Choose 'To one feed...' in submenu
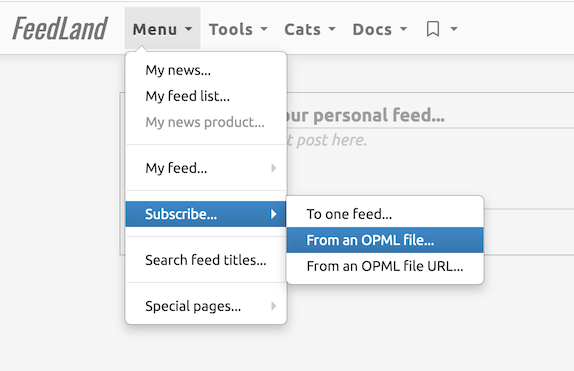Viewport: 574px width, 371px height. point(385,214)
